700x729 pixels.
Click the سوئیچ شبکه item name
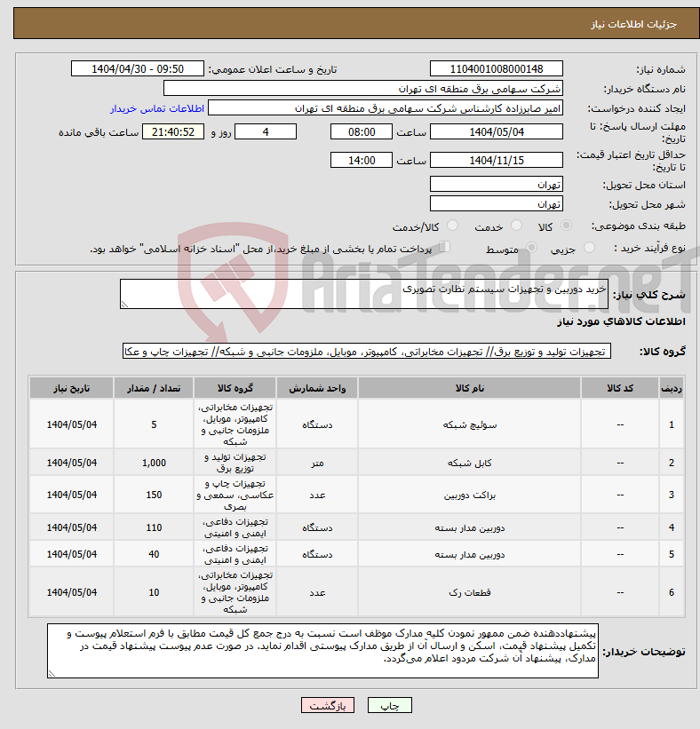point(469,424)
